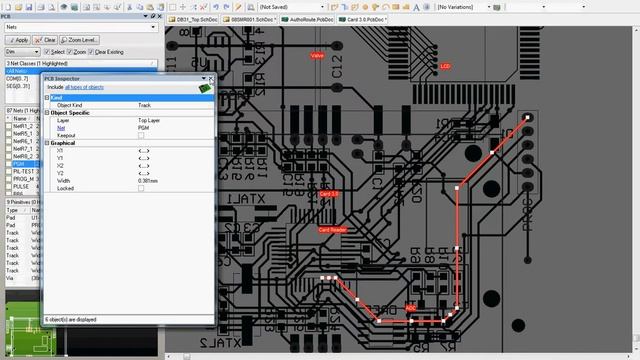Click the board overview thumbnail
The height and width of the screenshot is (360, 640).
[31, 329]
